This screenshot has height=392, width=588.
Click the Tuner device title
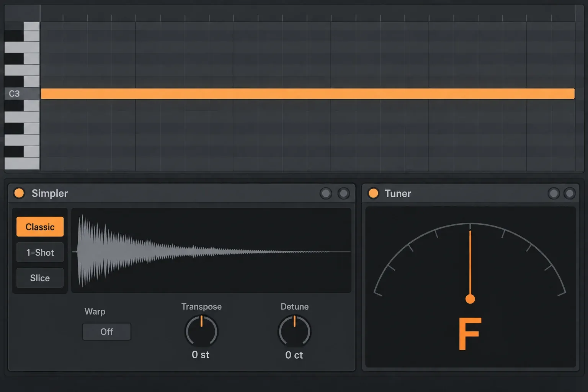(398, 193)
